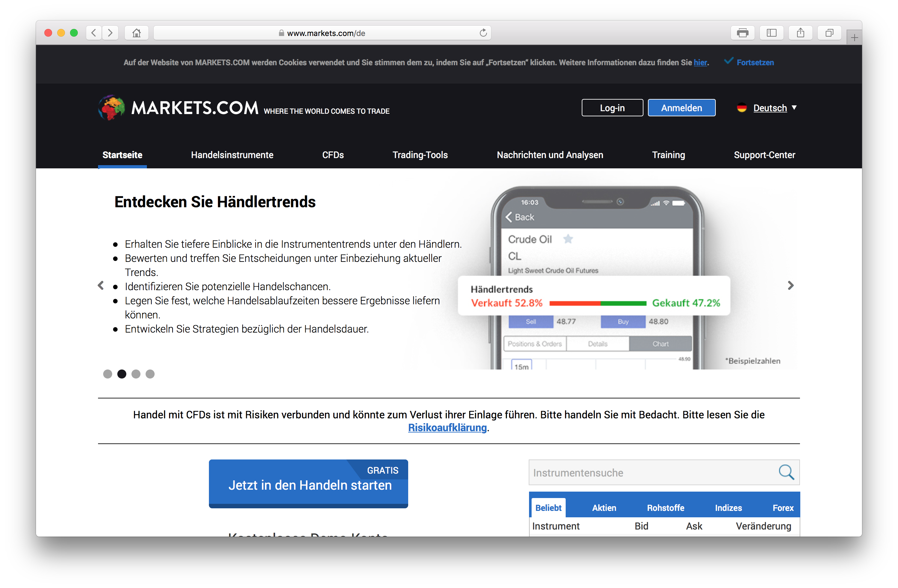Switch to the Aktien tab
Image resolution: width=898 pixels, height=588 pixels.
point(604,508)
